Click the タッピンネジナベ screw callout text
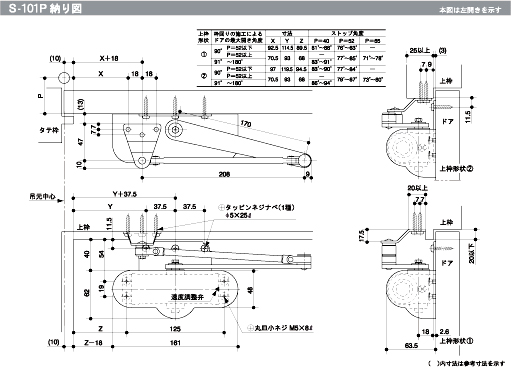The width and height of the screenshot is (511, 373). (260, 207)
